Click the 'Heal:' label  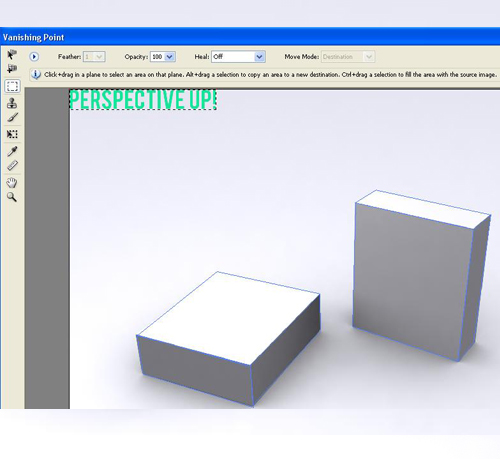click(202, 57)
